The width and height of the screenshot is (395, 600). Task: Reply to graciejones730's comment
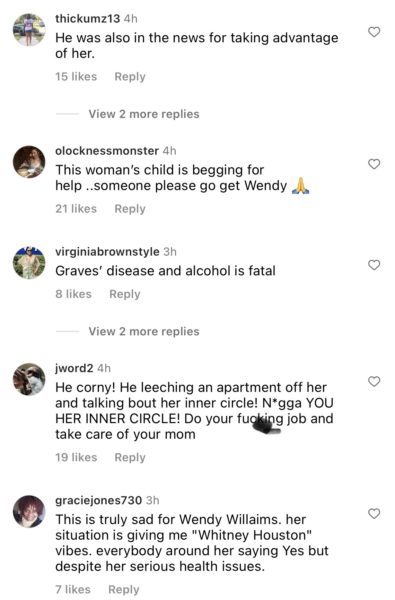124,590
